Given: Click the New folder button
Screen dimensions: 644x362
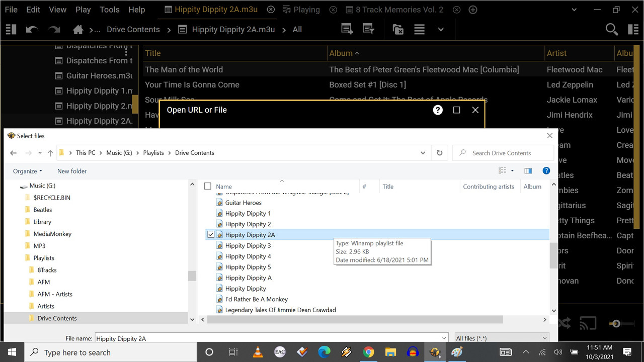Looking at the screenshot, I should [x=72, y=171].
